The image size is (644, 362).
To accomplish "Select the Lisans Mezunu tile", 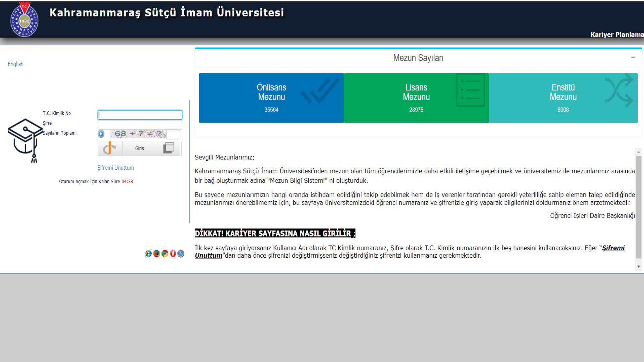I will point(416,98).
